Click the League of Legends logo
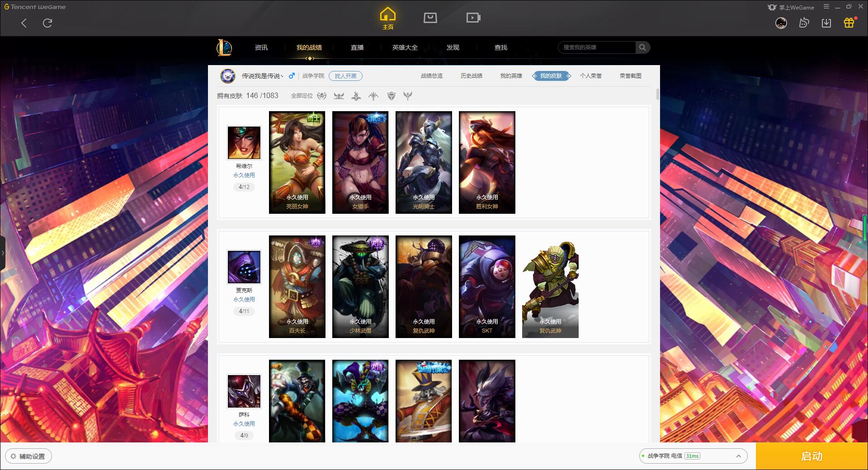 click(224, 47)
